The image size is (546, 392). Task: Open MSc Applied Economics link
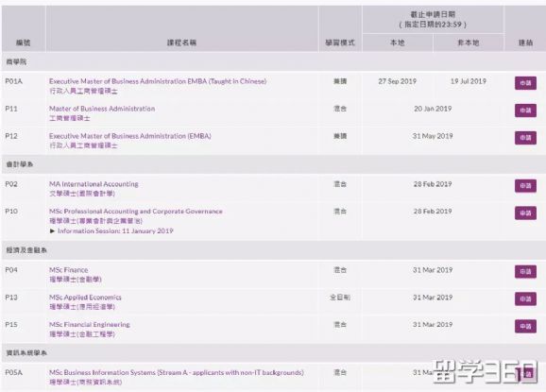pos(85,298)
